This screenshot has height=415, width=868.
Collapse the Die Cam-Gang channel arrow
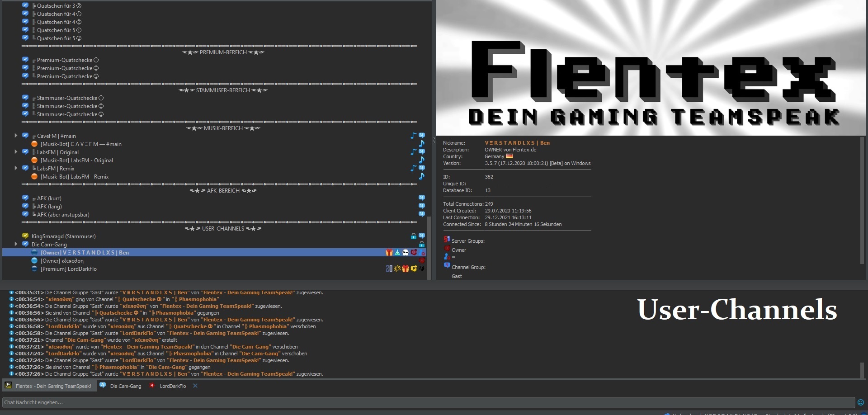tap(16, 244)
